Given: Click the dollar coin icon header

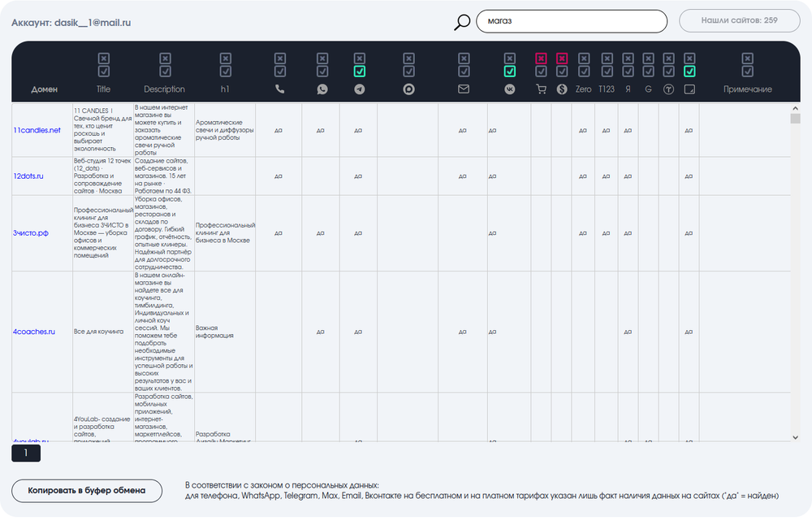Looking at the screenshot, I should [562, 89].
